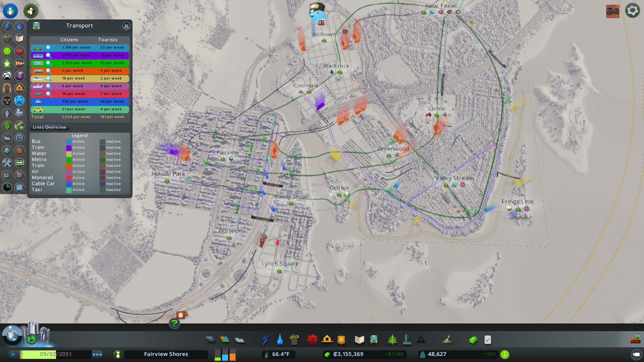Image resolution: width=644 pixels, height=362 pixels.
Task: Select the Fairview district label
Action: pyautogui.click(x=228, y=153)
